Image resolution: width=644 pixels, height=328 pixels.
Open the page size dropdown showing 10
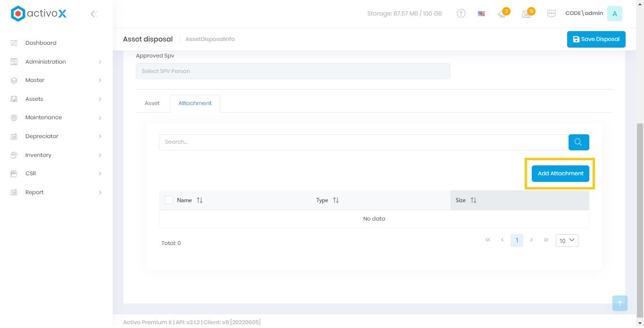click(567, 240)
